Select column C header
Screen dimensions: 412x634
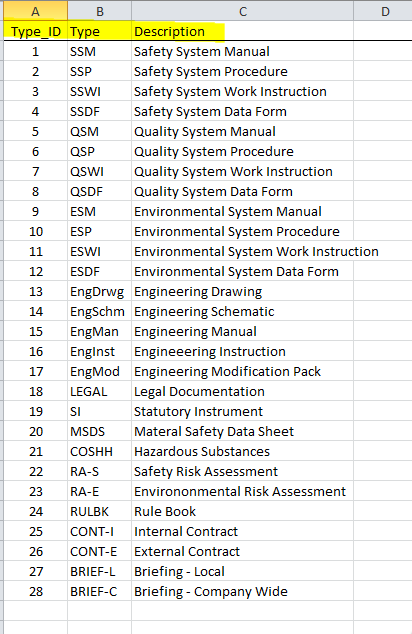(x=243, y=11)
